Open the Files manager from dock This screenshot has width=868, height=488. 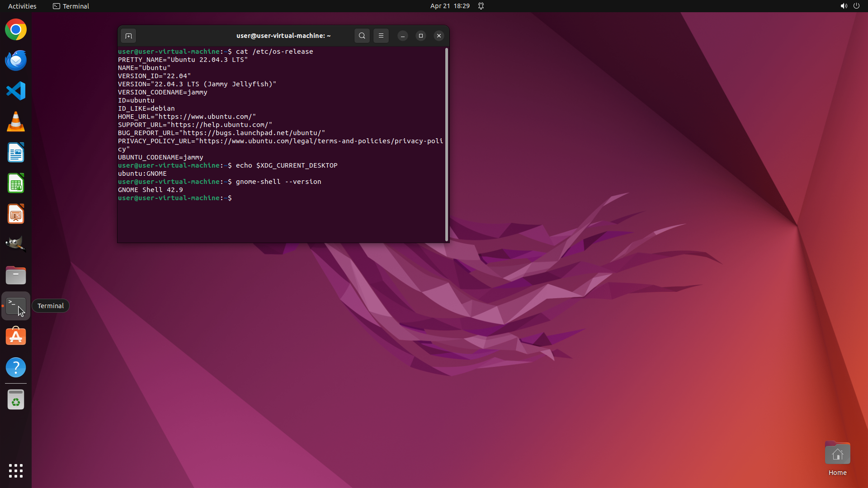click(16, 275)
